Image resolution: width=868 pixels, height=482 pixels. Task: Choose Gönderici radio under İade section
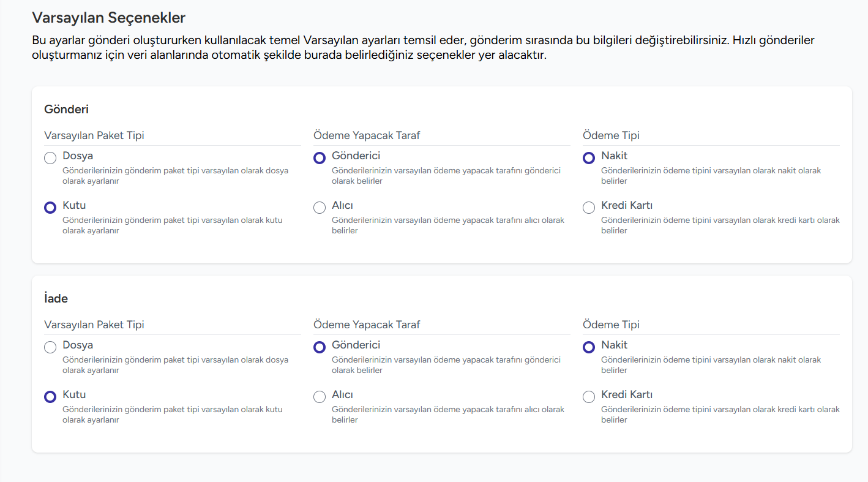[319, 348]
